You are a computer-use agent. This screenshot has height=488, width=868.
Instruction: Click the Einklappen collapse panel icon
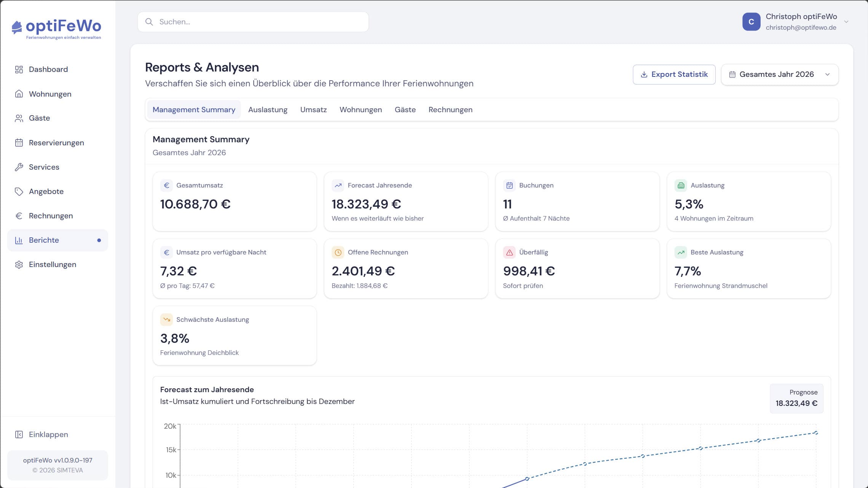pos(19,434)
